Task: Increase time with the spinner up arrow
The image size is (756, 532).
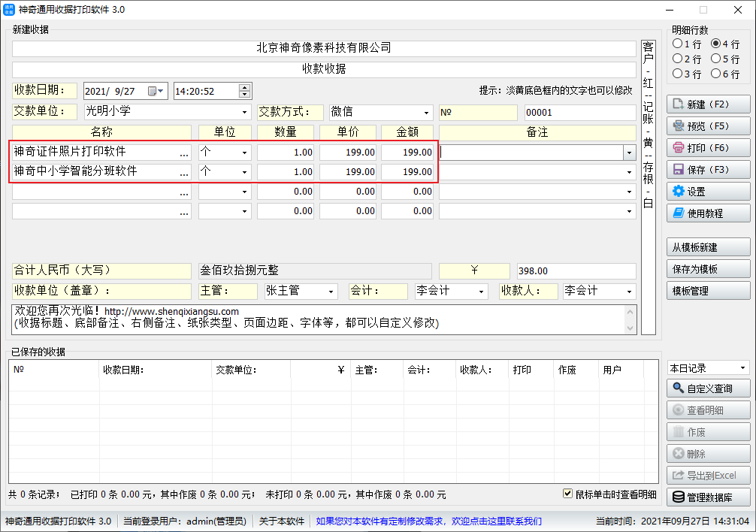Action: (x=245, y=87)
